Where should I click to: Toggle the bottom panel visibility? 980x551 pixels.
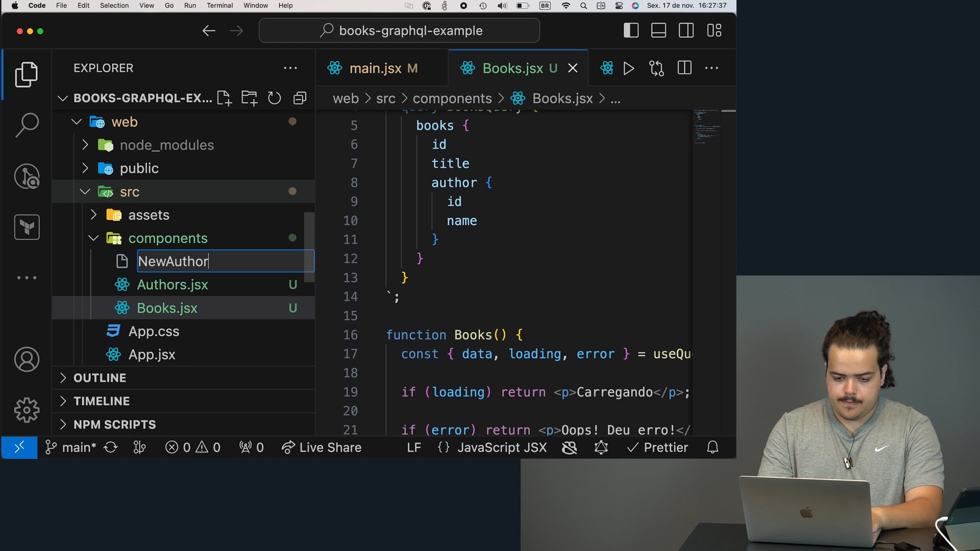(x=658, y=31)
